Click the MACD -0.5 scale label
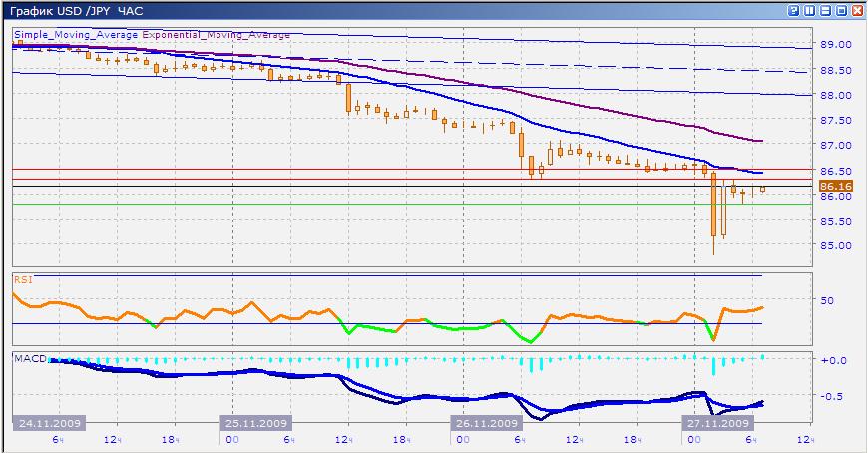The height and width of the screenshot is (453, 868). [833, 396]
